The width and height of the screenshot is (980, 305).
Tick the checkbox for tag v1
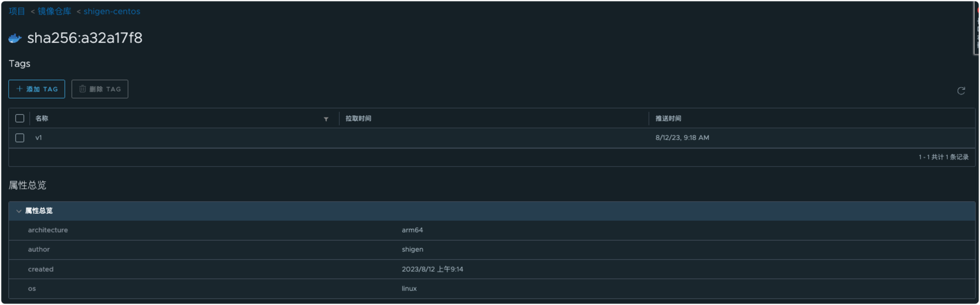20,138
